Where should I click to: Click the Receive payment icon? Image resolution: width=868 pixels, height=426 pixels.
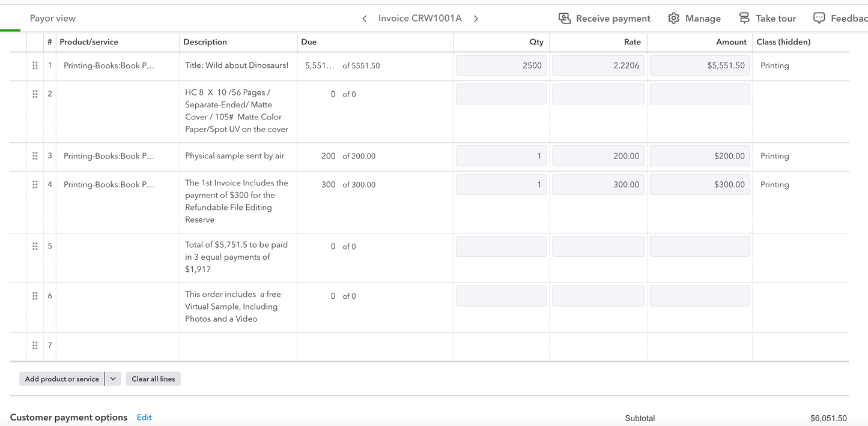(x=565, y=19)
